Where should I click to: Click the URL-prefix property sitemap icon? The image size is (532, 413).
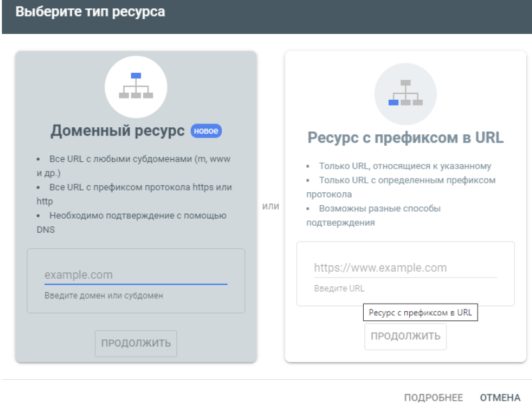405,93
